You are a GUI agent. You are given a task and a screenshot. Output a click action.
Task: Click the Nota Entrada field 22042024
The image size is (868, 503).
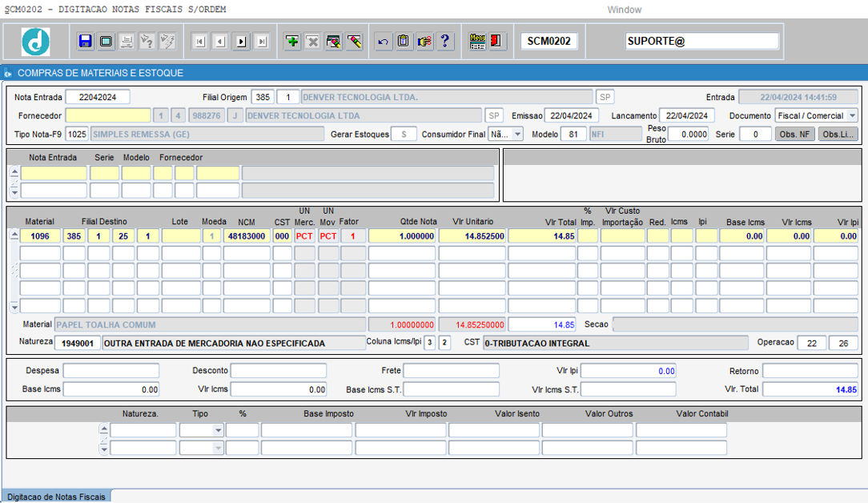click(98, 97)
